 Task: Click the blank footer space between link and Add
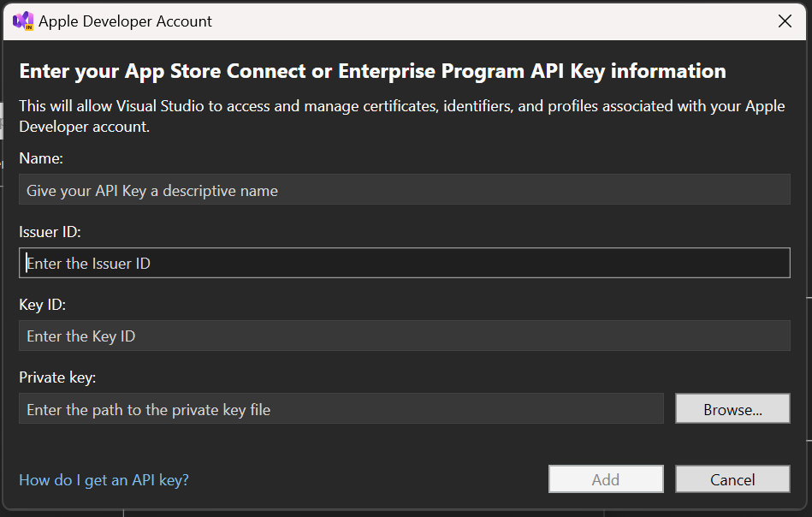[x=368, y=479]
